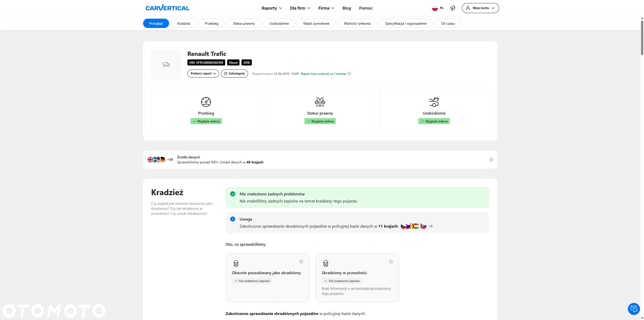This screenshot has height=320, width=644.
Task: Switch to the Wartość rynkowa tab
Action: (x=357, y=23)
